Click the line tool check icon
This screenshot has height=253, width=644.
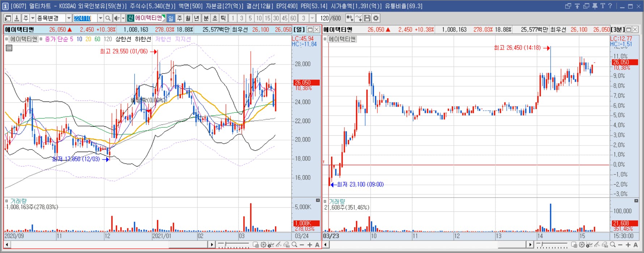point(359,18)
